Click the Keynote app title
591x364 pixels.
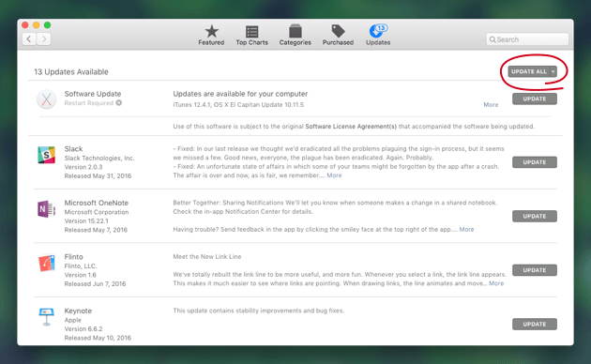click(78, 311)
